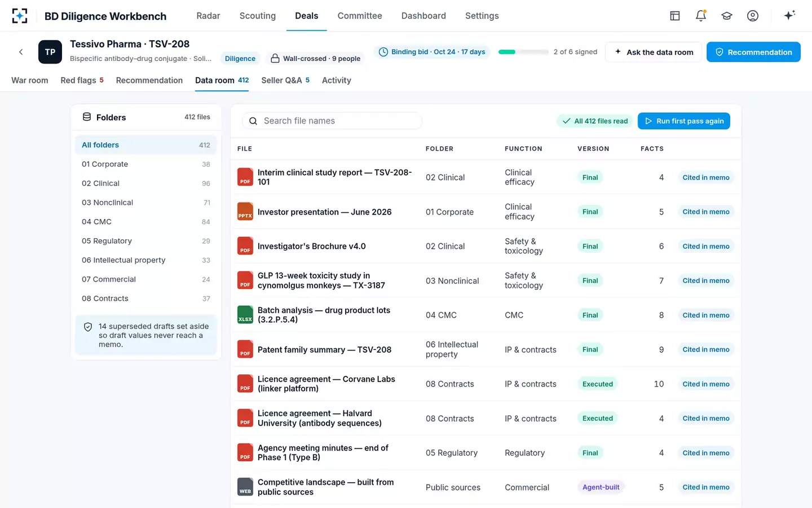Select the 06 Intellectual property folder
This screenshot has width=812, height=508.
[146, 260]
